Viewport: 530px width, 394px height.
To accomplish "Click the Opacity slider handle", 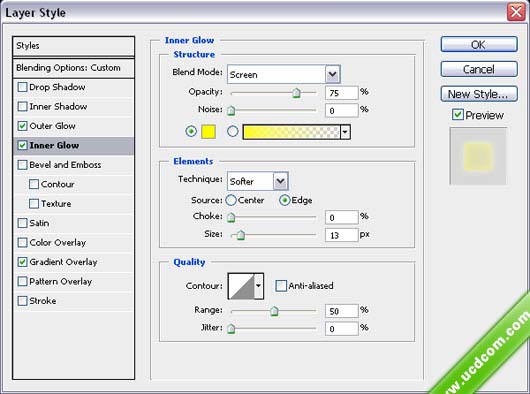I will 296,93.
